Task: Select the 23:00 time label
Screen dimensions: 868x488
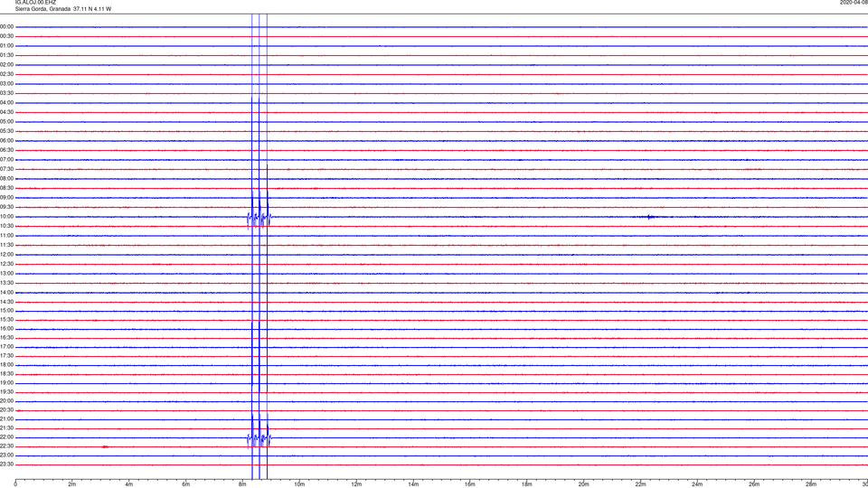Action: [x=6, y=455]
